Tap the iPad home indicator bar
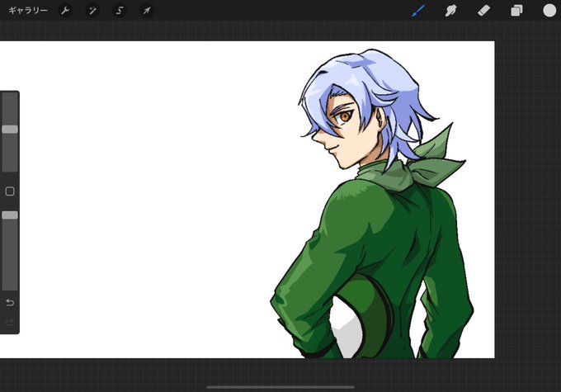The height and width of the screenshot is (392, 561). (x=280, y=387)
